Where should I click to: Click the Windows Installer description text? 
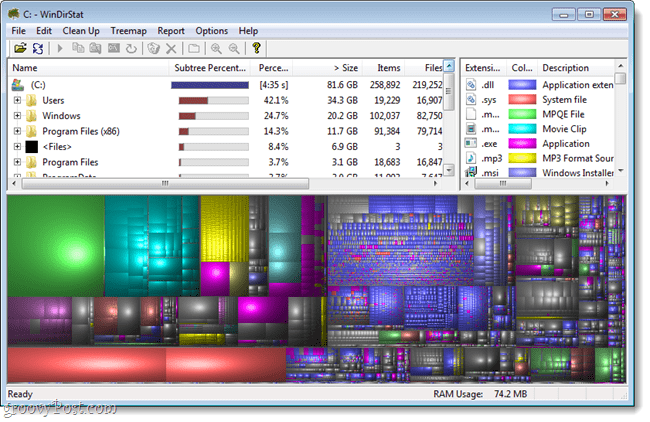[578, 172]
